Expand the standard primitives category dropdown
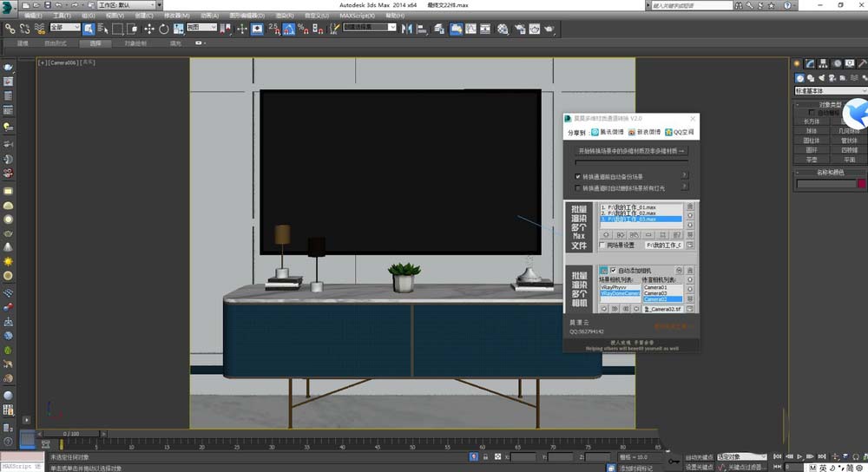Viewport: 868px width, 472px height. [x=830, y=90]
